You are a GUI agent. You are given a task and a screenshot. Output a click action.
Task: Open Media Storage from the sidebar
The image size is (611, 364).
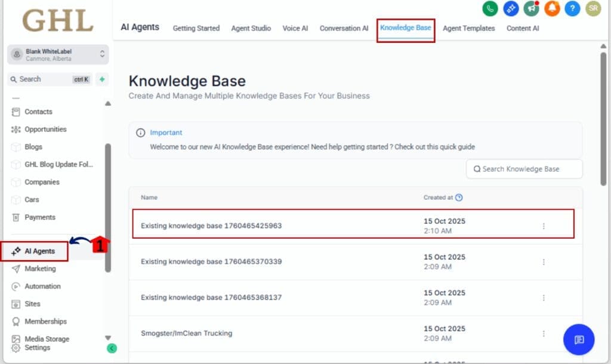(48, 338)
